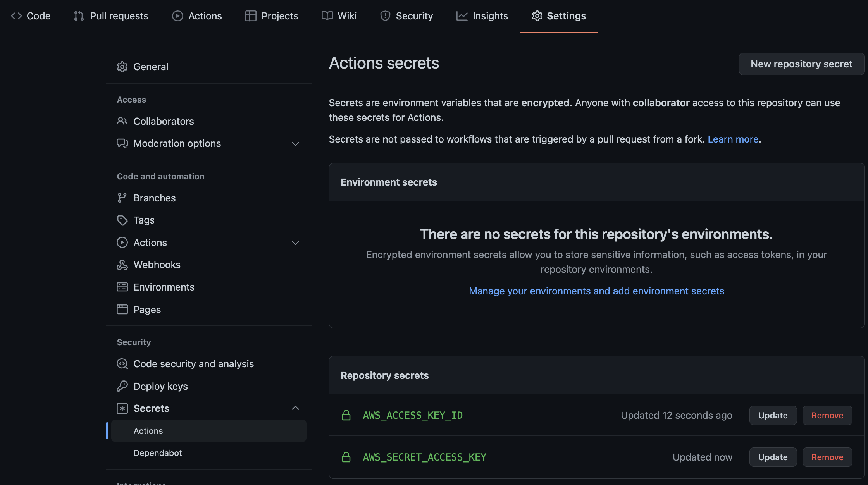This screenshot has width=868, height=485.
Task: Update the AWS_SECRET_ACCESS_KEY secret
Action: click(x=773, y=457)
